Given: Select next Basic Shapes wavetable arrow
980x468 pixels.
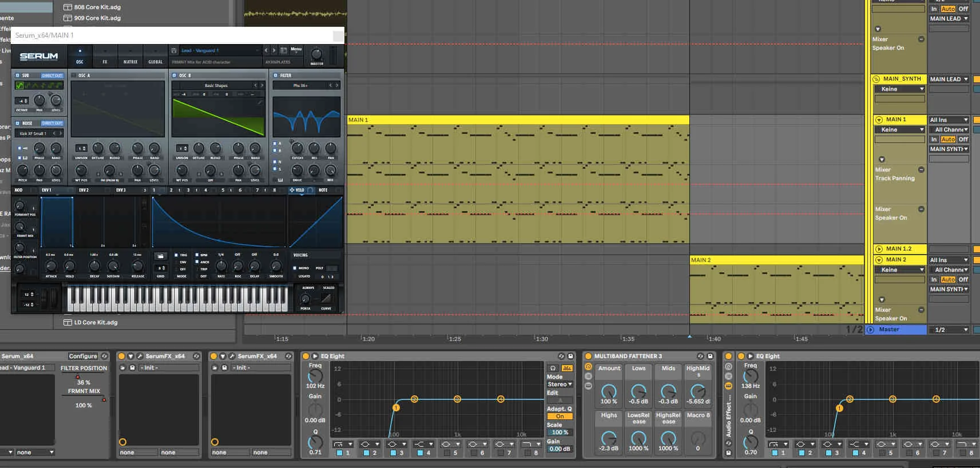Looking at the screenshot, I should pyautogui.click(x=262, y=85).
